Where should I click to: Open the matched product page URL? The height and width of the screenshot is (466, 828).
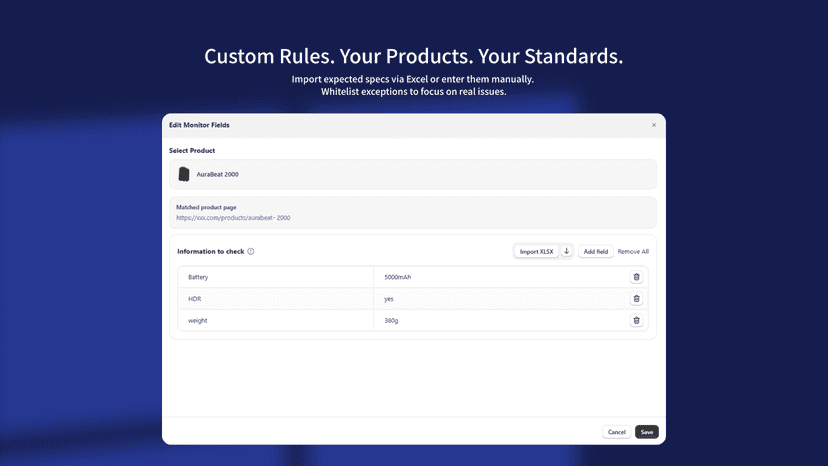(x=233, y=218)
